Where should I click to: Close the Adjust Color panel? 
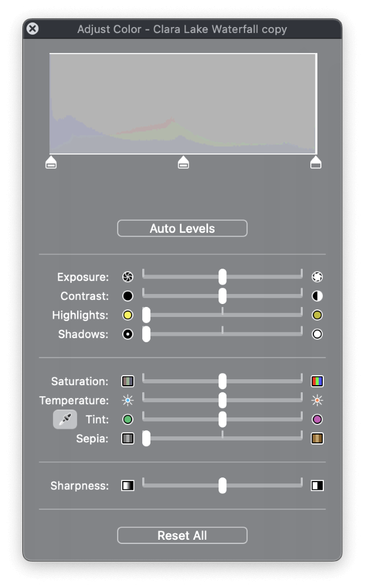tap(32, 29)
